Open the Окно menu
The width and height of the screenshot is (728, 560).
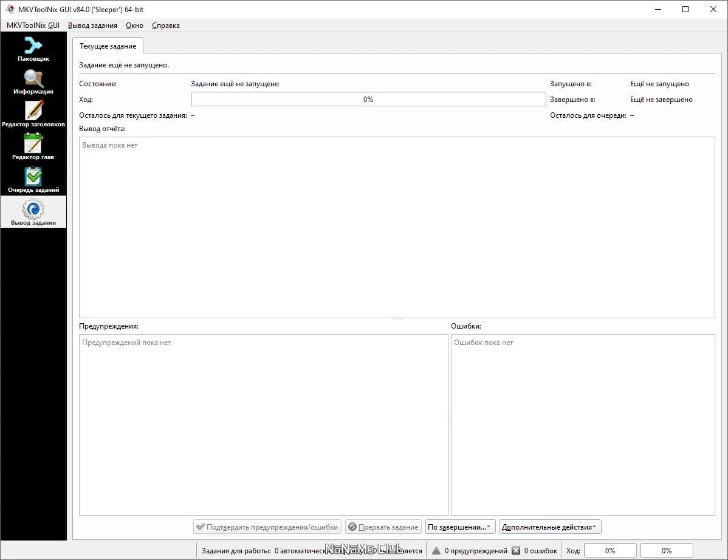(134, 26)
